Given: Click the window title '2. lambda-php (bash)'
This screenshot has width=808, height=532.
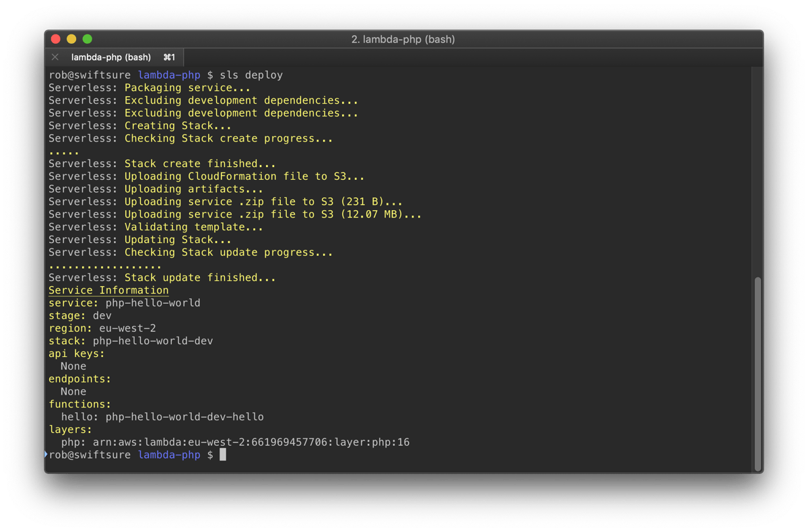Looking at the screenshot, I should point(403,39).
